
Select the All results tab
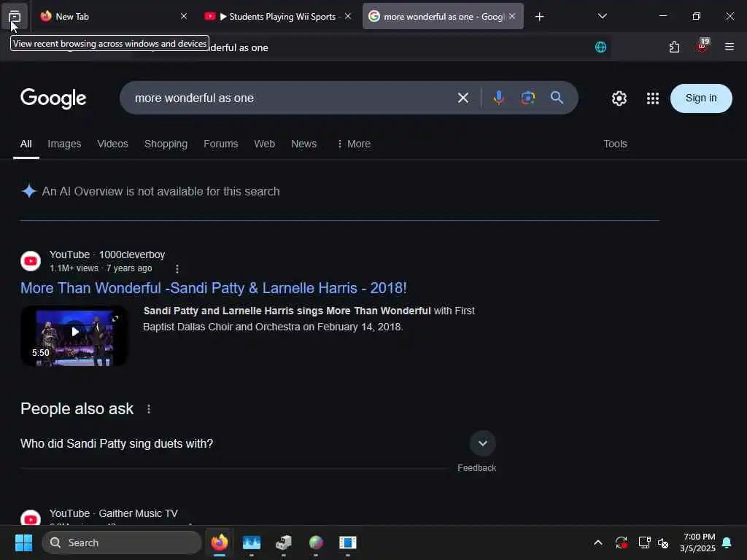click(26, 144)
